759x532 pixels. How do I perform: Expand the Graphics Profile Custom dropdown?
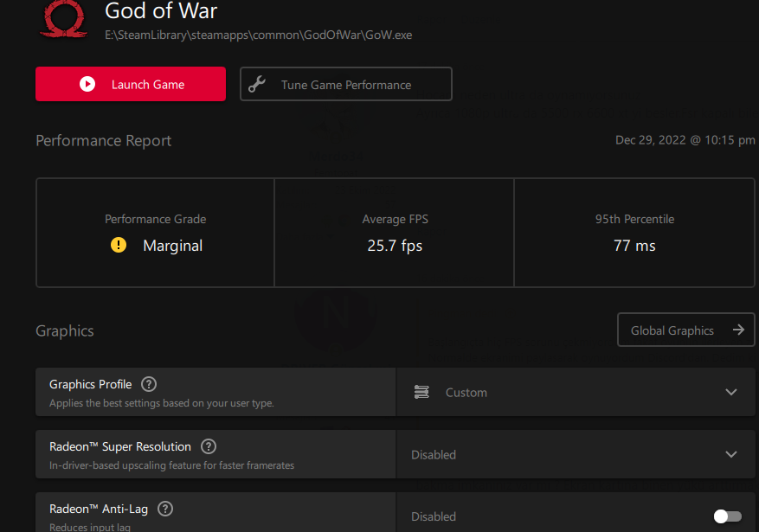point(576,392)
